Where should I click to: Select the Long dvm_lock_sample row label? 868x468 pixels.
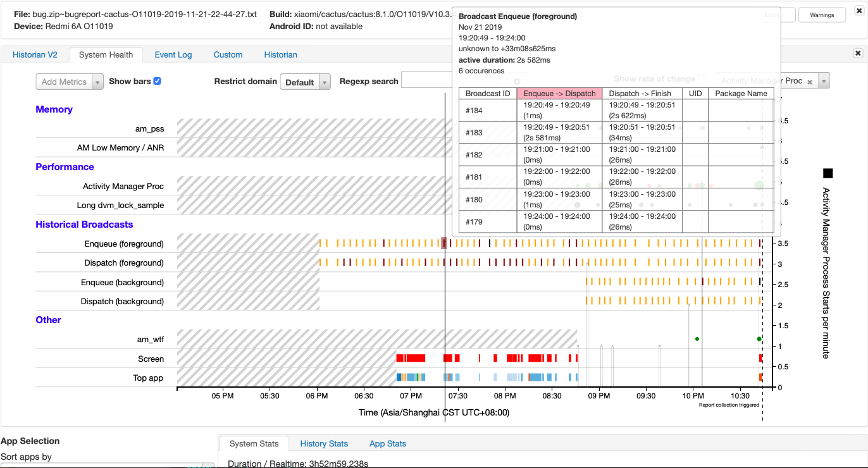point(120,206)
